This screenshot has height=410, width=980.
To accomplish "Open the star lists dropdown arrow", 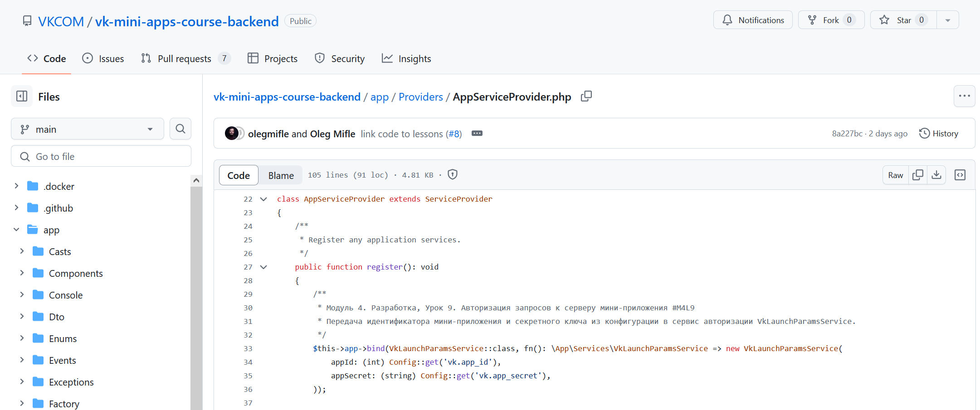I will point(948,20).
